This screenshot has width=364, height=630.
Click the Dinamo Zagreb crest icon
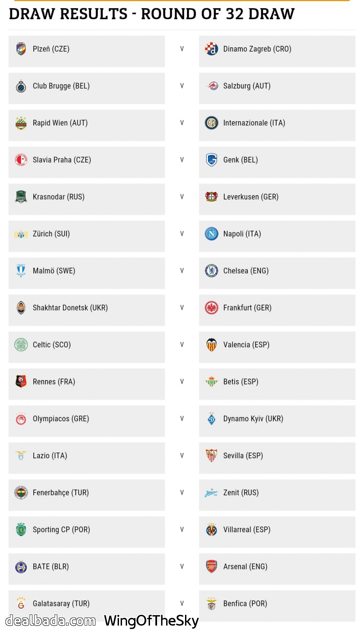(x=211, y=49)
